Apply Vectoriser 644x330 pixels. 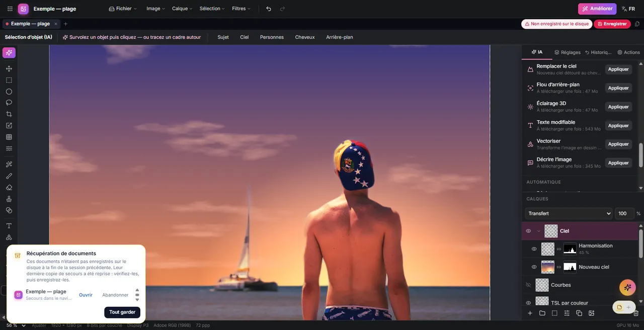[x=618, y=144]
